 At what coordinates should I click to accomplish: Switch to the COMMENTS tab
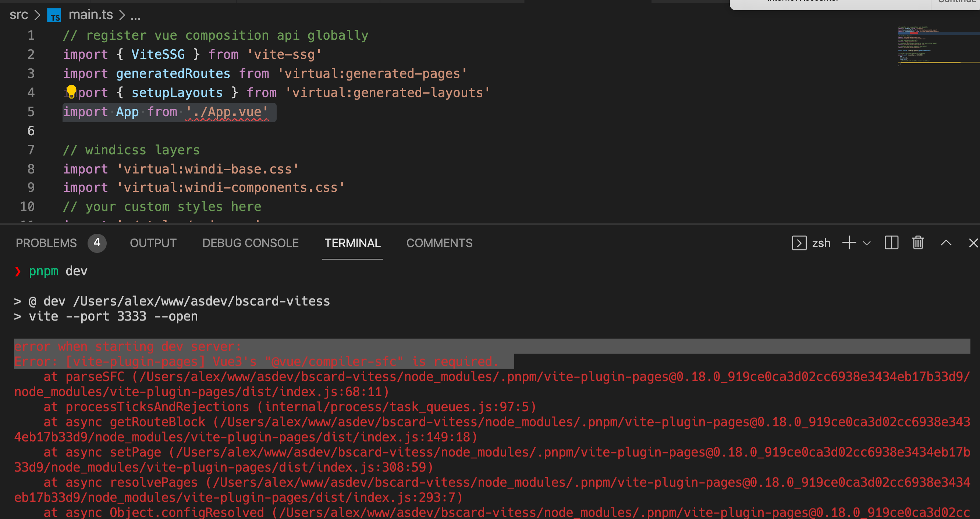click(x=439, y=243)
